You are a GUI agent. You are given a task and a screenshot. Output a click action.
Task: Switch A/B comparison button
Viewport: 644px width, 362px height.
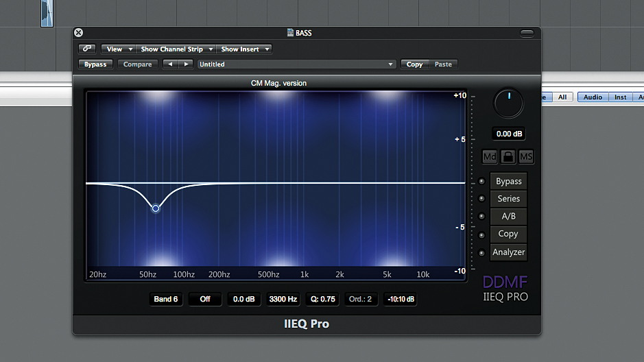508,216
